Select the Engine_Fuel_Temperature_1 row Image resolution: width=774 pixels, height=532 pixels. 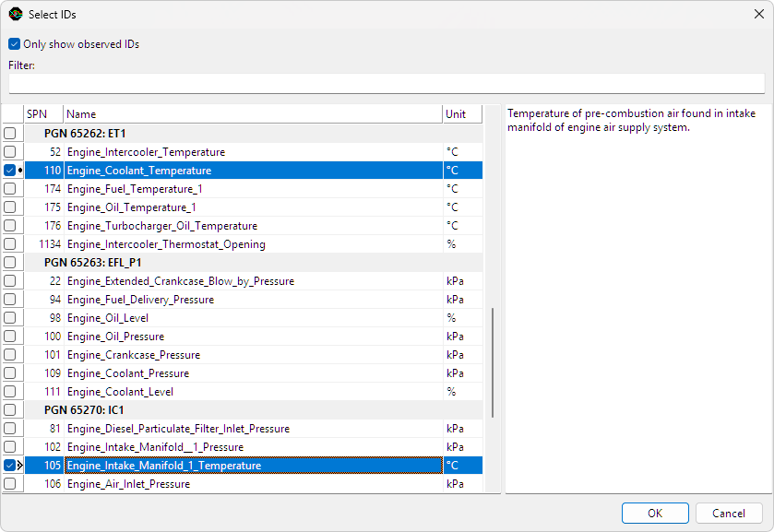pyautogui.click(x=254, y=188)
